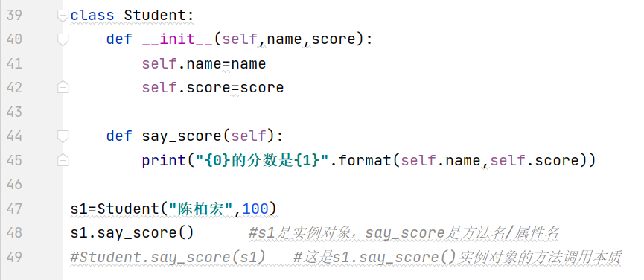
Task: Click line number 39 in gutter
Action: [x=15, y=16]
